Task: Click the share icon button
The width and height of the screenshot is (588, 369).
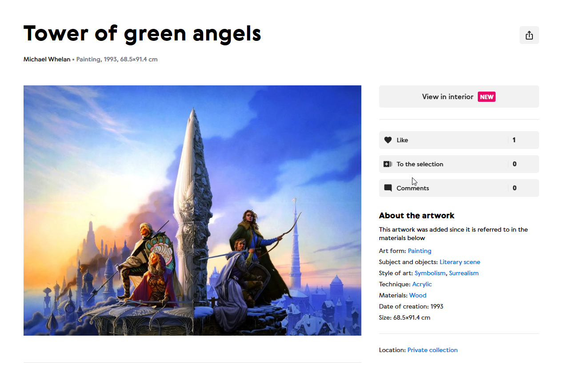Action: (x=529, y=35)
